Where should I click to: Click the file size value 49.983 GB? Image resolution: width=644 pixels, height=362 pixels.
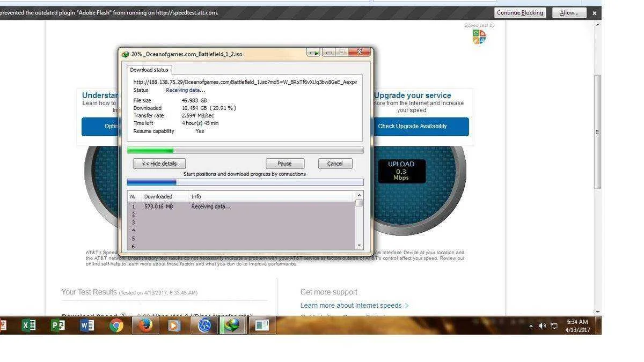[x=194, y=100]
